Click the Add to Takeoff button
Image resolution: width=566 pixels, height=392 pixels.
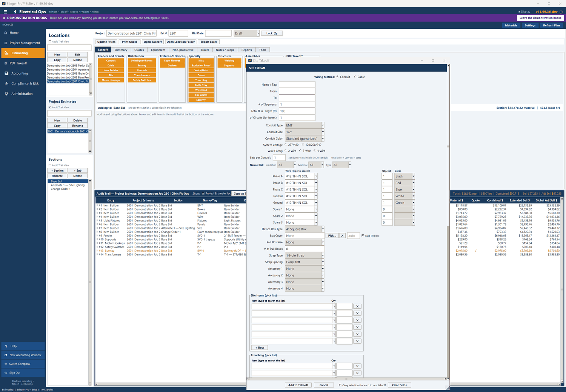[298, 385]
